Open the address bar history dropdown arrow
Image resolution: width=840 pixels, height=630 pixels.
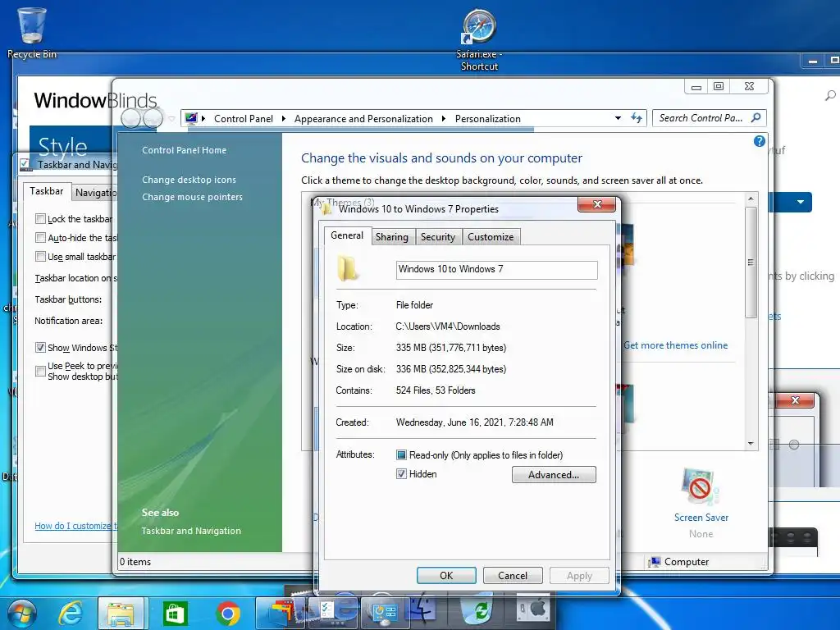[x=618, y=118]
